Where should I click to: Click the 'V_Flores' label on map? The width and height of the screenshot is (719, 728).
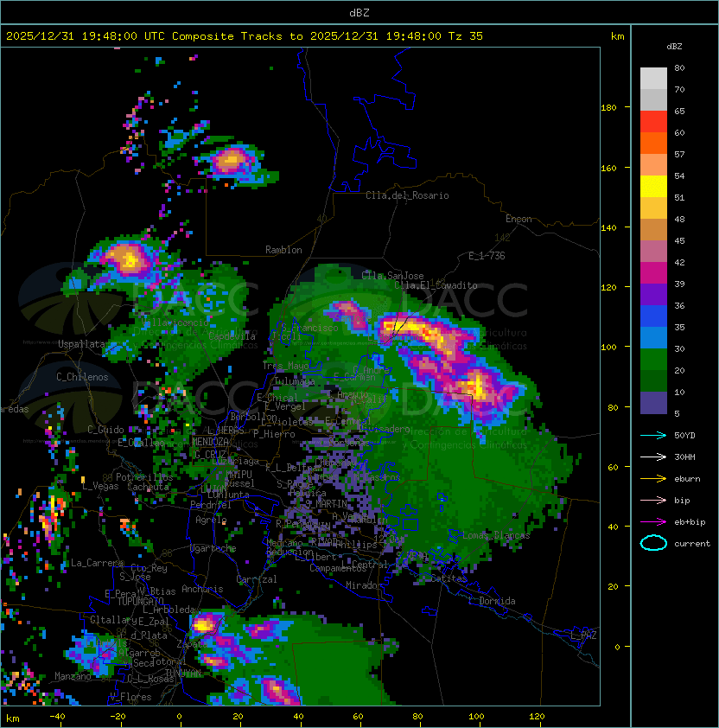tap(130, 698)
